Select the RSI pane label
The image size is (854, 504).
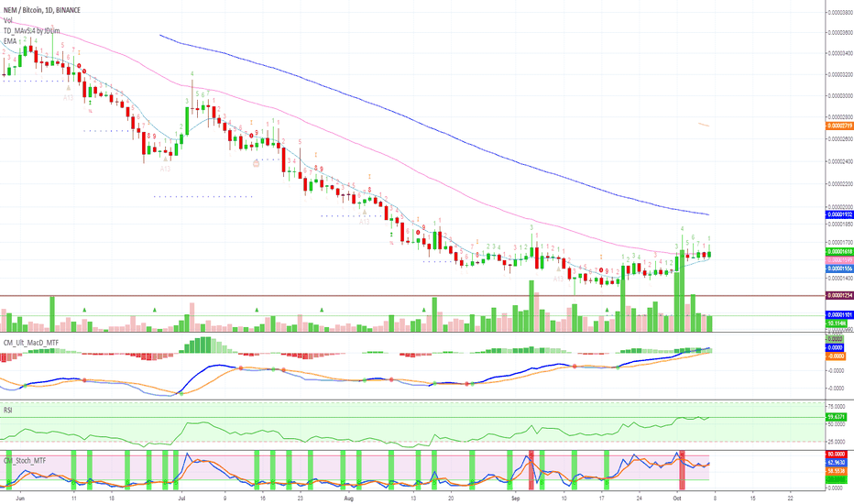7,410
